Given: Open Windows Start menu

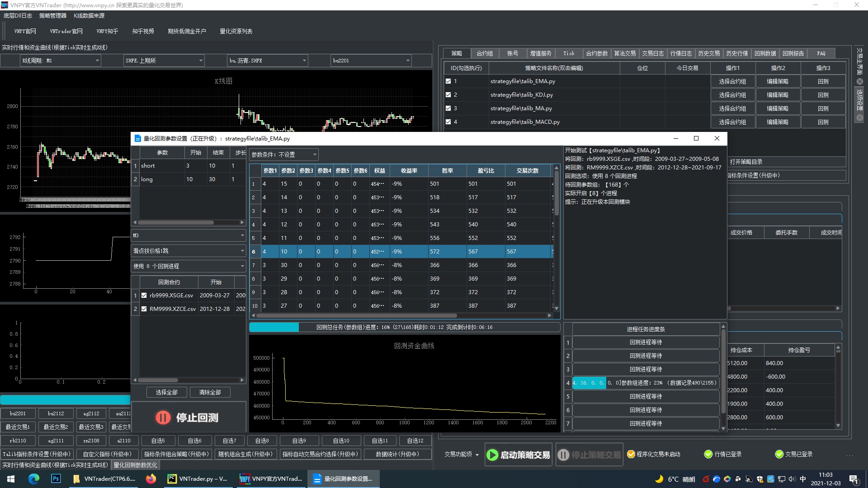Looking at the screenshot, I should (x=11, y=479).
